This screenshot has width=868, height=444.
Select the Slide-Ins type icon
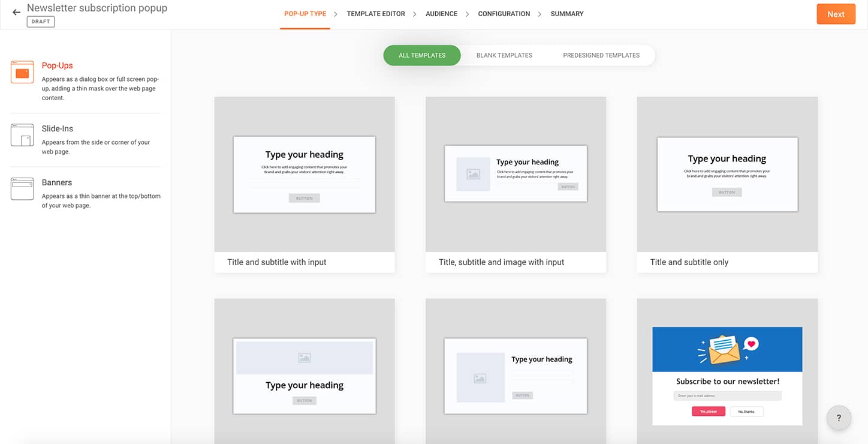click(x=22, y=135)
